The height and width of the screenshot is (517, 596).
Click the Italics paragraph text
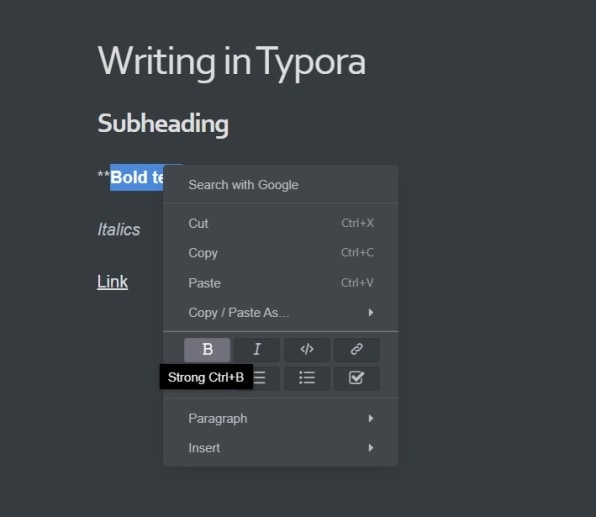coord(119,230)
